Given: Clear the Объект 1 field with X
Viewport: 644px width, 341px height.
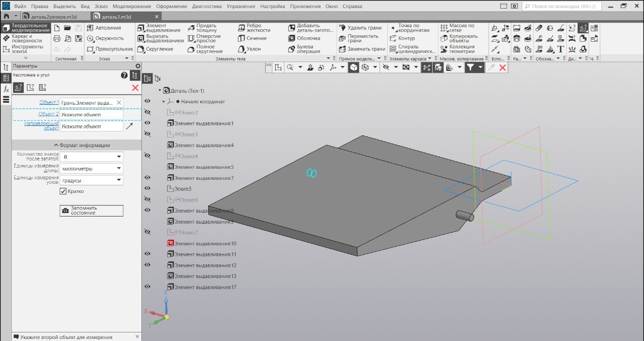Looking at the screenshot, I should (119, 102).
